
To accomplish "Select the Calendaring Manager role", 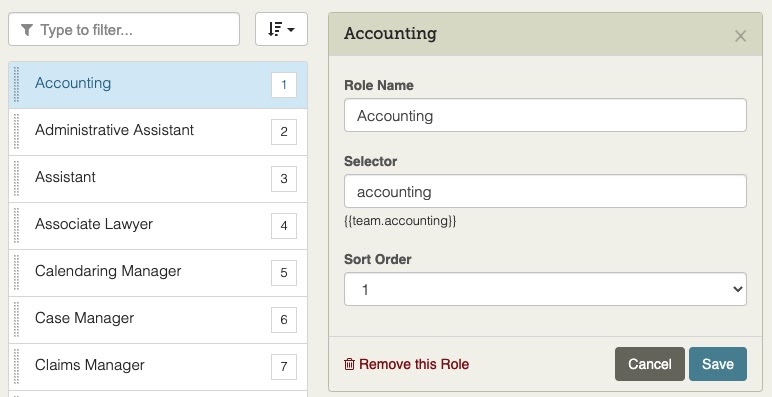I will click(158, 273).
